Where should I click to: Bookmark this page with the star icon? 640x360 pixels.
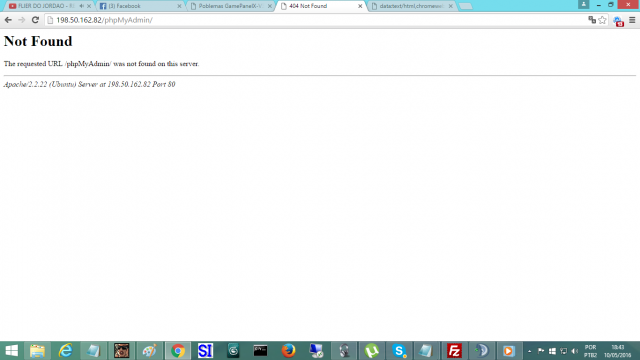pos(602,20)
